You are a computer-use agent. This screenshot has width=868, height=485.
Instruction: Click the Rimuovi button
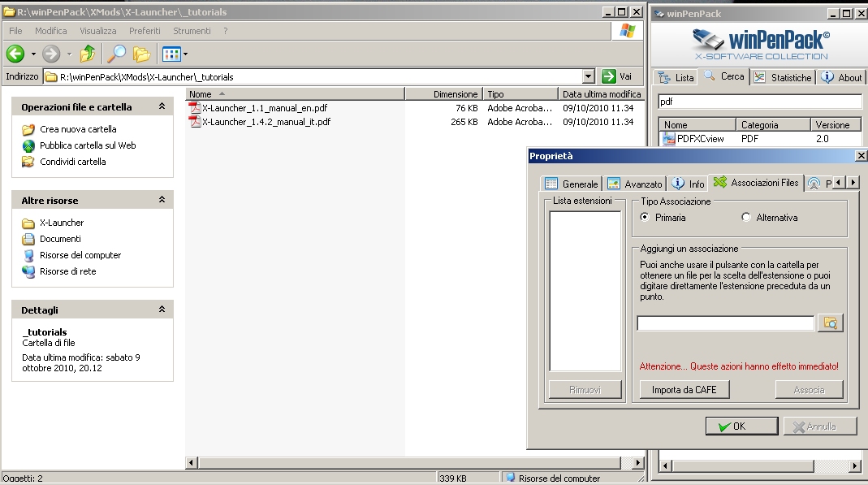(585, 390)
